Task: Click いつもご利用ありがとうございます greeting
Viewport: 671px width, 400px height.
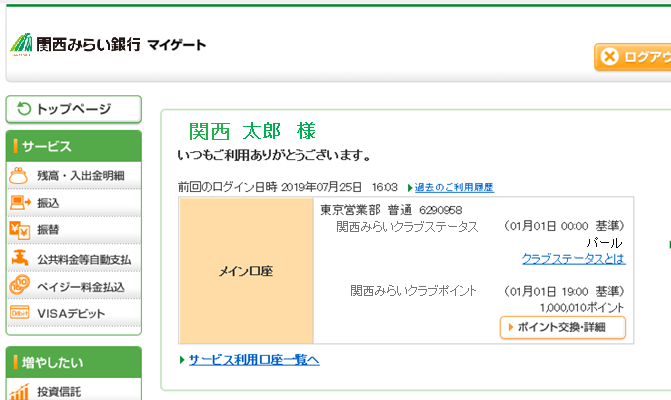Action: point(274,155)
